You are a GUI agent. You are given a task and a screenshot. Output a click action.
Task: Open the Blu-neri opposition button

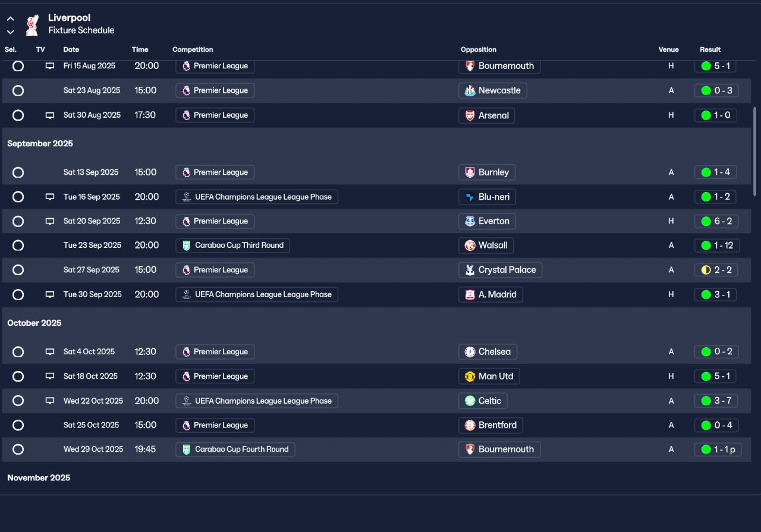tap(487, 197)
